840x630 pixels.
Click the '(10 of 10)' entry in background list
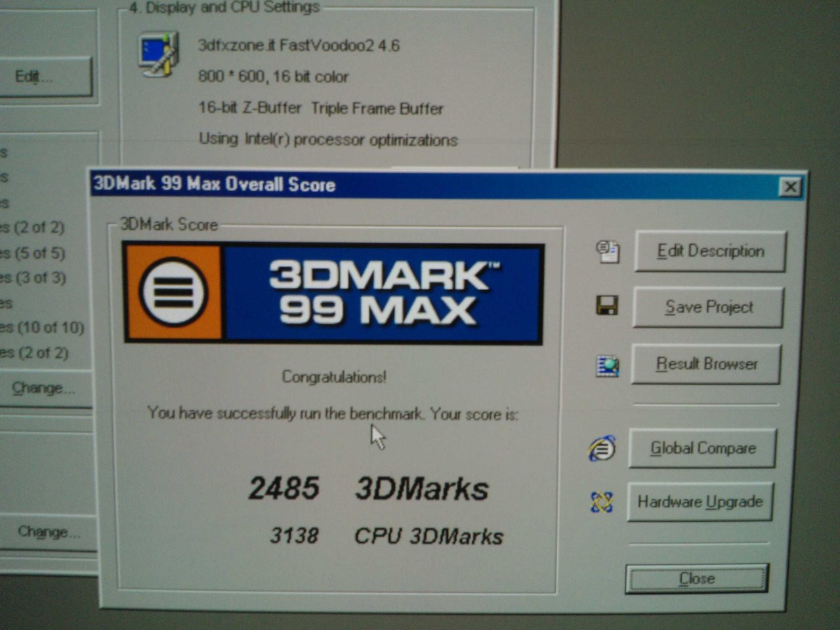coord(42,327)
